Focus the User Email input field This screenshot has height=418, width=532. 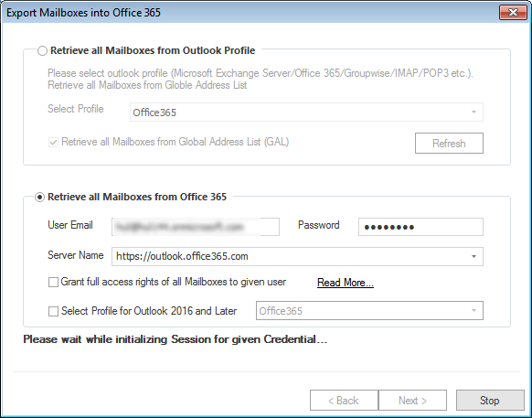click(196, 227)
